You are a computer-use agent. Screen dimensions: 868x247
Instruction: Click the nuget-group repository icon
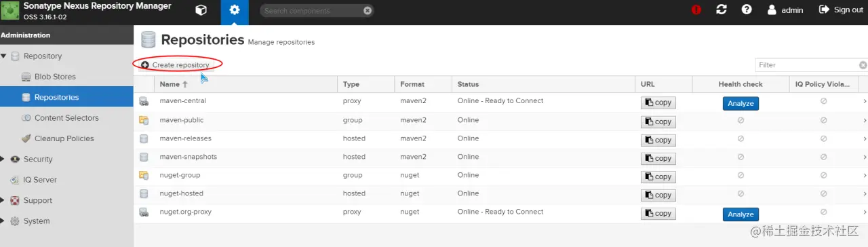click(x=144, y=175)
